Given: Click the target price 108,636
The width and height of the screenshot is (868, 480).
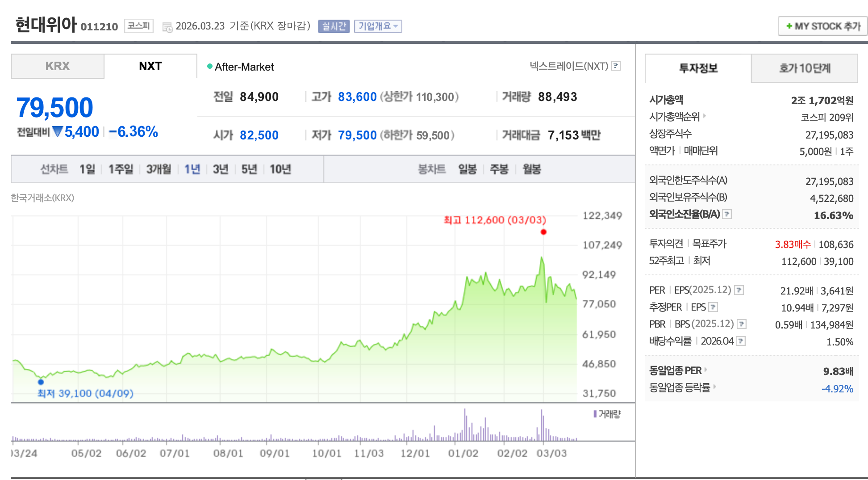Looking at the screenshot, I should [x=836, y=244].
